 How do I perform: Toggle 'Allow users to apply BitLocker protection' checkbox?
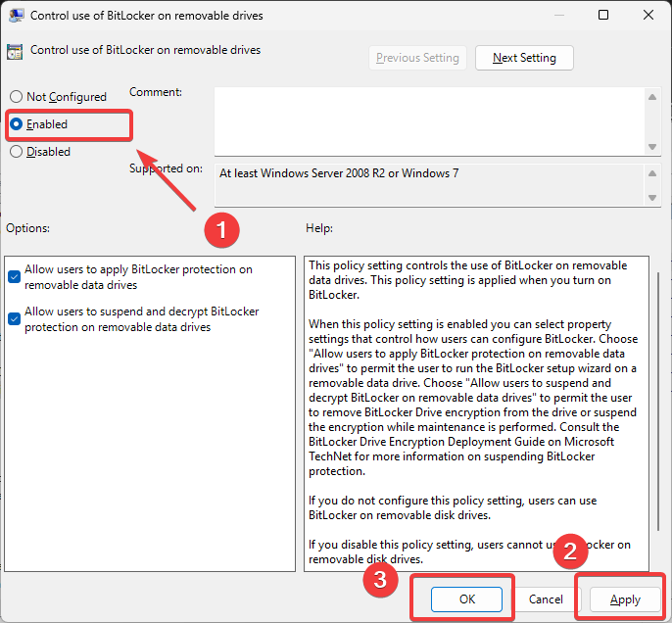(x=14, y=277)
